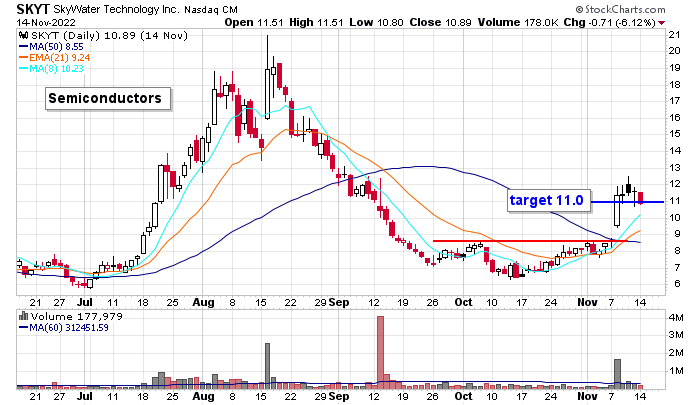Click the 'Sep' label on price chart axis
Screen dimensions: 700x405
coord(339,302)
